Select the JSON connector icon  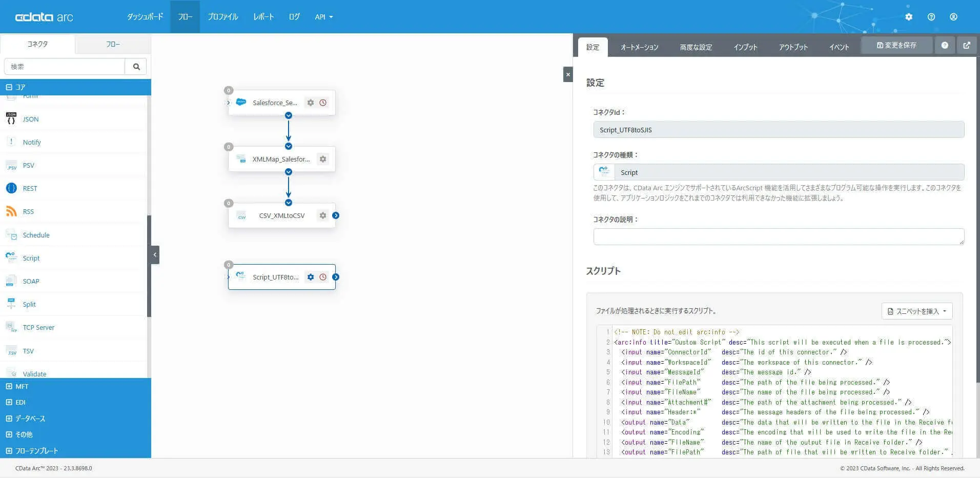(11, 119)
